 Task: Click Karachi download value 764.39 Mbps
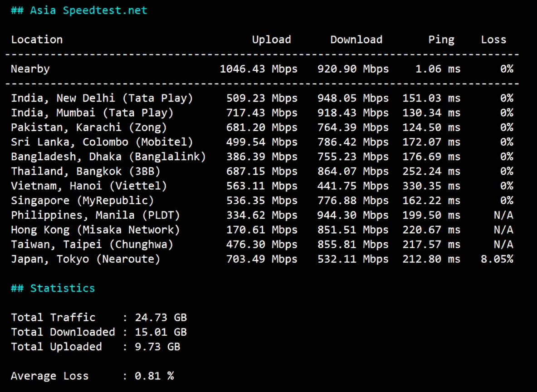click(x=353, y=127)
